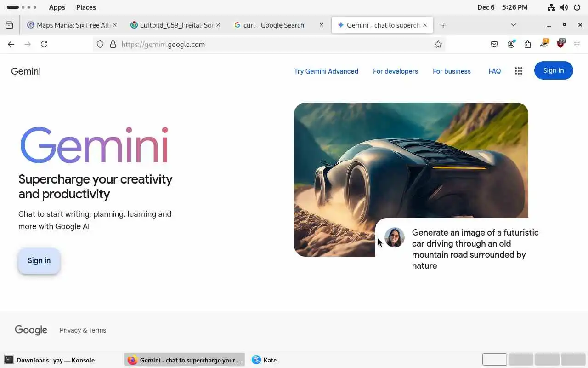Image resolution: width=588 pixels, height=368 pixels.
Task: Click the Try Gemini Advanced link
Action: pos(326,71)
